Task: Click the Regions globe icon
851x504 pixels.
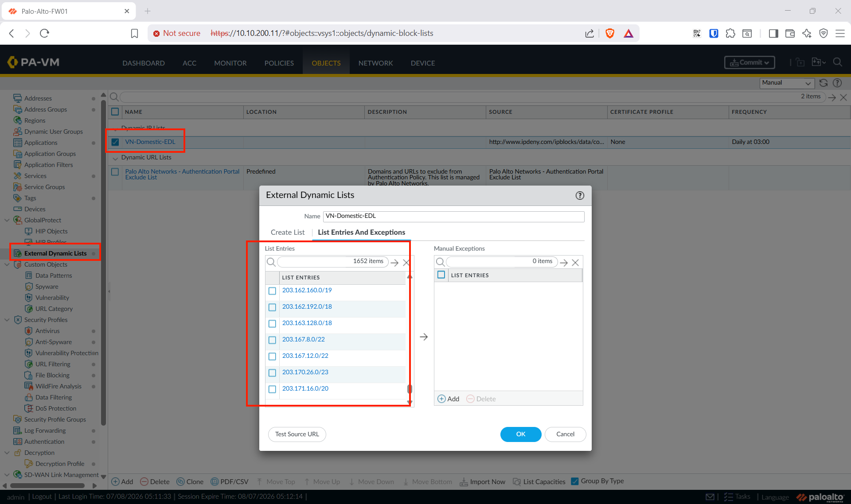Action: (x=17, y=120)
